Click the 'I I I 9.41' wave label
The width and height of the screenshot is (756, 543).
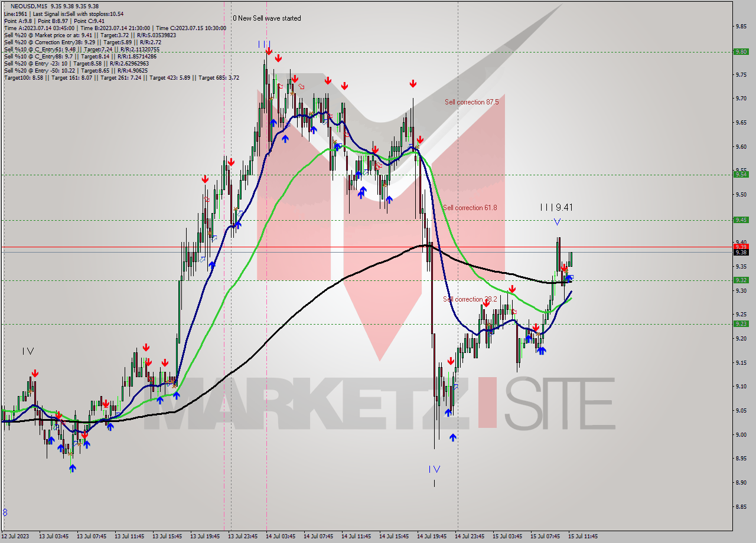(556, 207)
